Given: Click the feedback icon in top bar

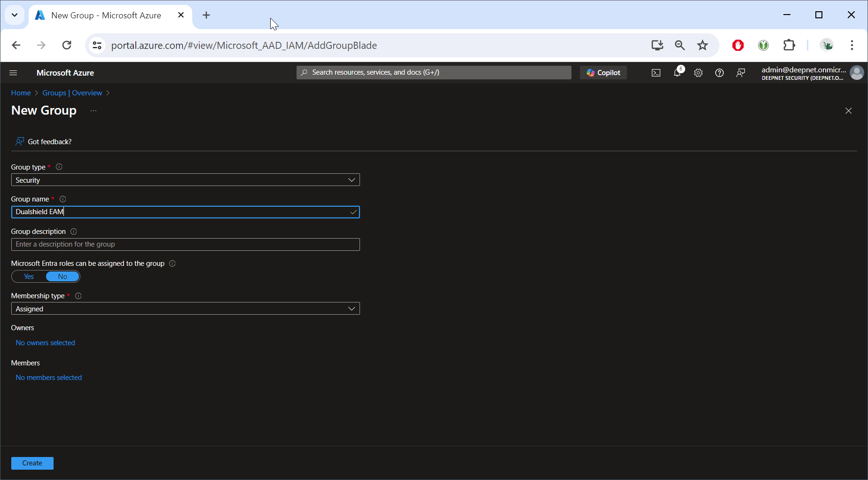Looking at the screenshot, I should pos(741,73).
